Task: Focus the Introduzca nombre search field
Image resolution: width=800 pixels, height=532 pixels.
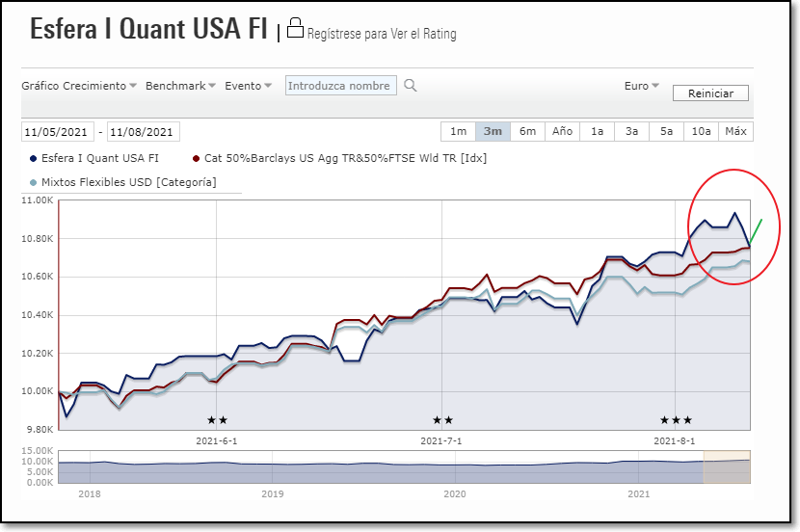Action: (341, 86)
